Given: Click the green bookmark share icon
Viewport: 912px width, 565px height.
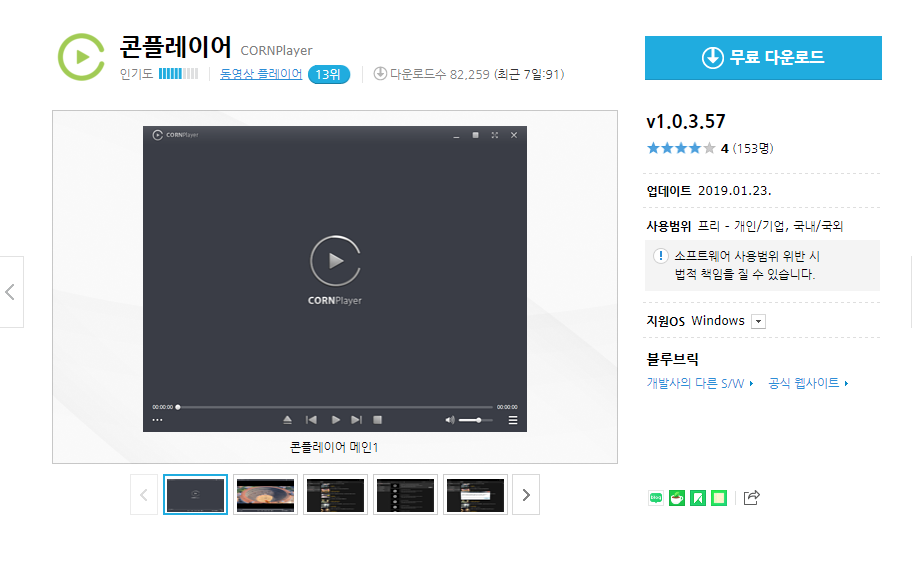Looking at the screenshot, I should coord(698,498).
